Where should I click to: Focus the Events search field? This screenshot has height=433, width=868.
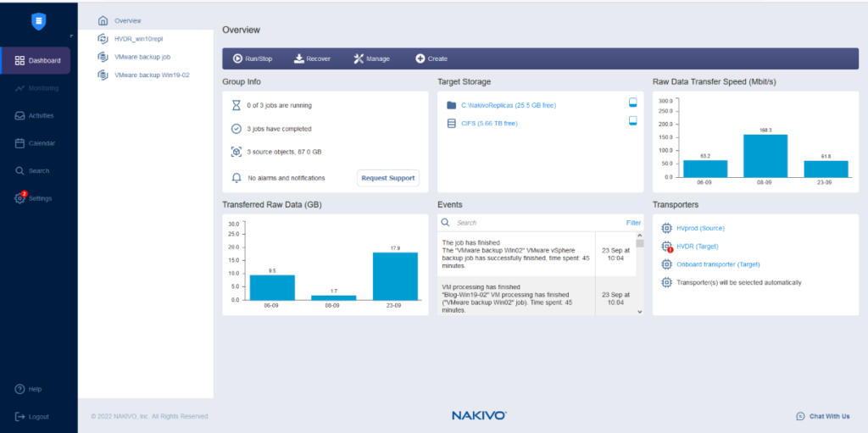pyautogui.click(x=537, y=223)
